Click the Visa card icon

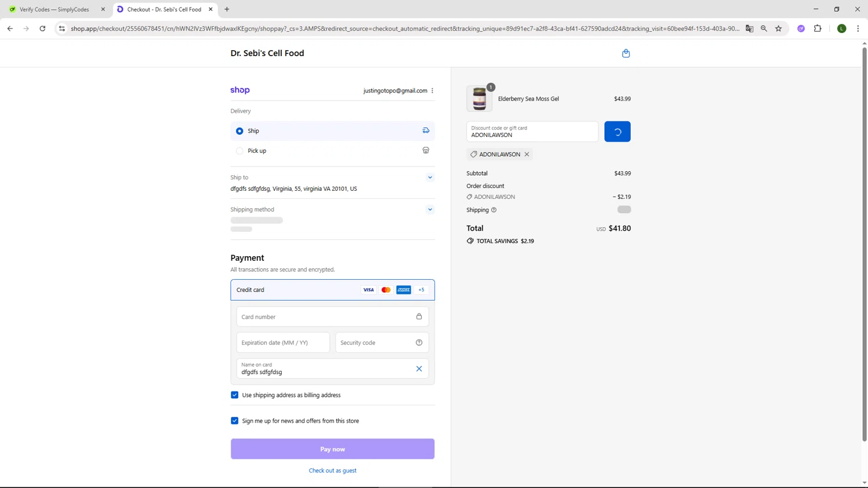pyautogui.click(x=369, y=290)
